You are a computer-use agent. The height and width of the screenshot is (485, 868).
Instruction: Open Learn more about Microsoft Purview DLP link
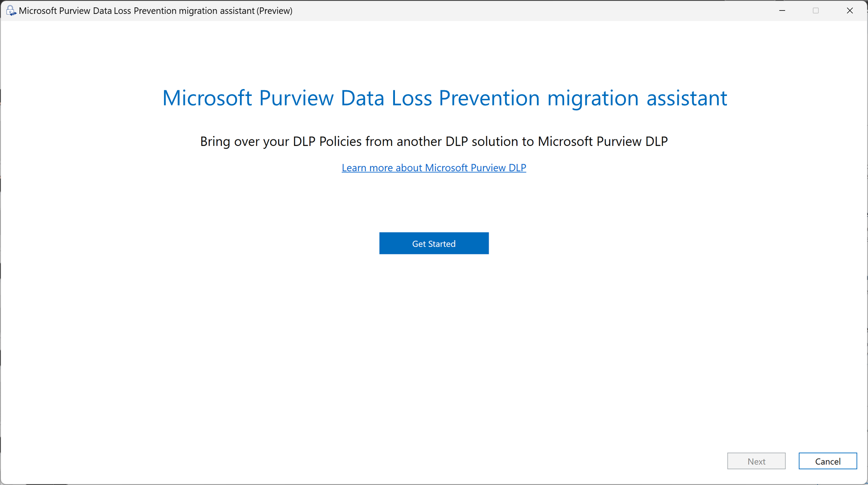[x=434, y=168]
